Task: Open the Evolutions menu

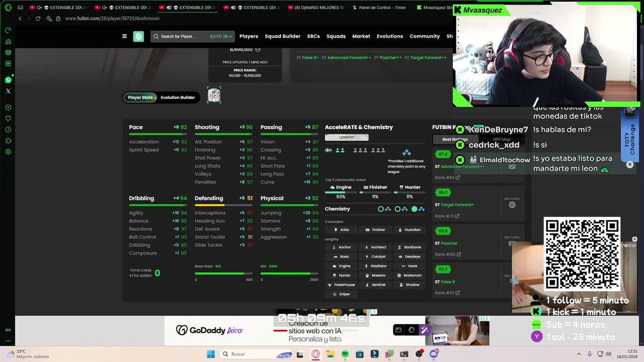Action: coord(390,36)
